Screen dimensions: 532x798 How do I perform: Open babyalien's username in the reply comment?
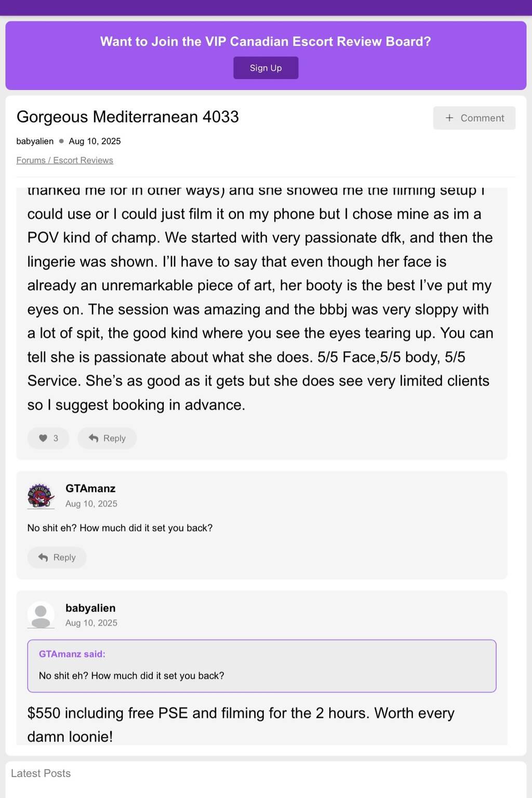pyautogui.click(x=90, y=608)
